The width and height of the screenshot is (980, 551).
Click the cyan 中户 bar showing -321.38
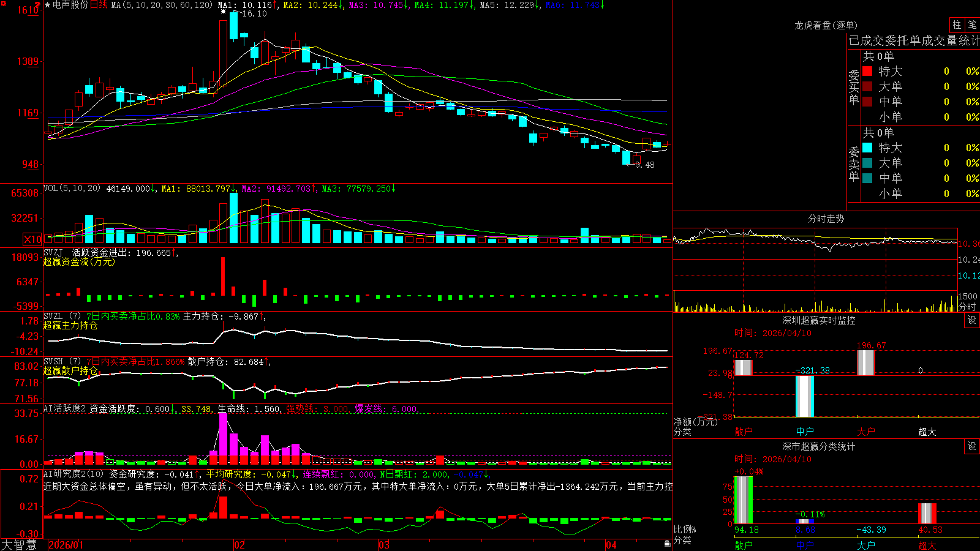[805, 396]
